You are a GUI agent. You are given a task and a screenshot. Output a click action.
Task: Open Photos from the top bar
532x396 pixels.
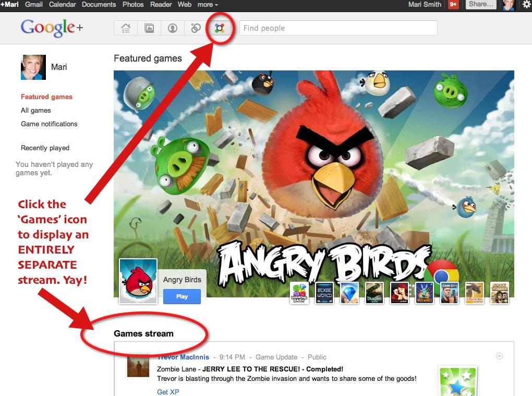133,4
